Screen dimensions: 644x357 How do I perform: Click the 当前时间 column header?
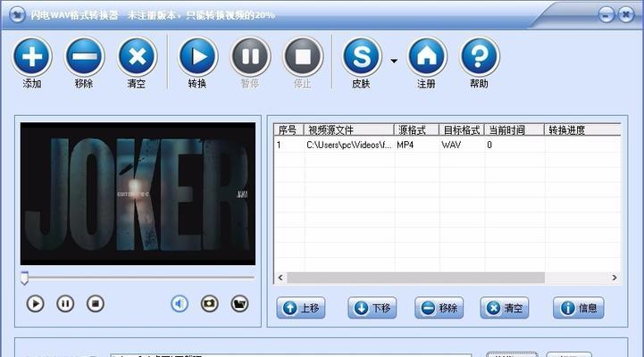pyautogui.click(x=514, y=130)
